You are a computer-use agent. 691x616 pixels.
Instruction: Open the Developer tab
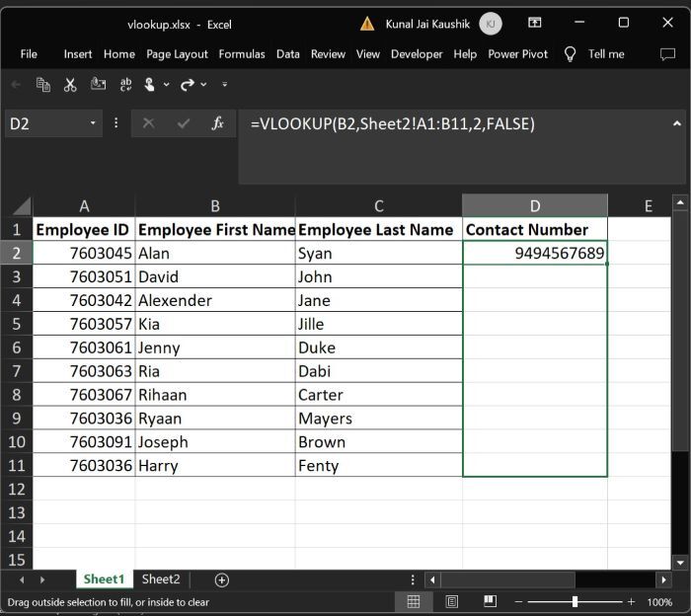pos(417,54)
